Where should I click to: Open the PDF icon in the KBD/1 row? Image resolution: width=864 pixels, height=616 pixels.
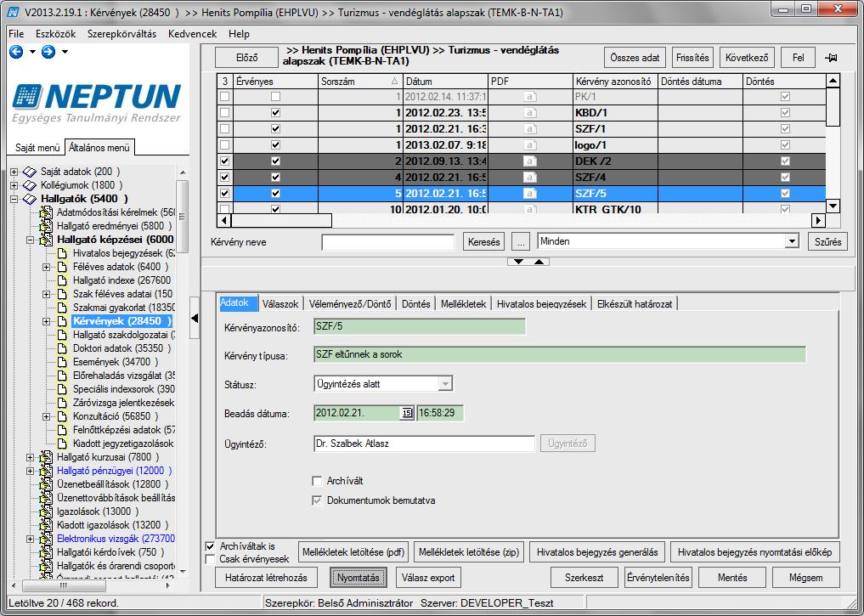pos(530,113)
